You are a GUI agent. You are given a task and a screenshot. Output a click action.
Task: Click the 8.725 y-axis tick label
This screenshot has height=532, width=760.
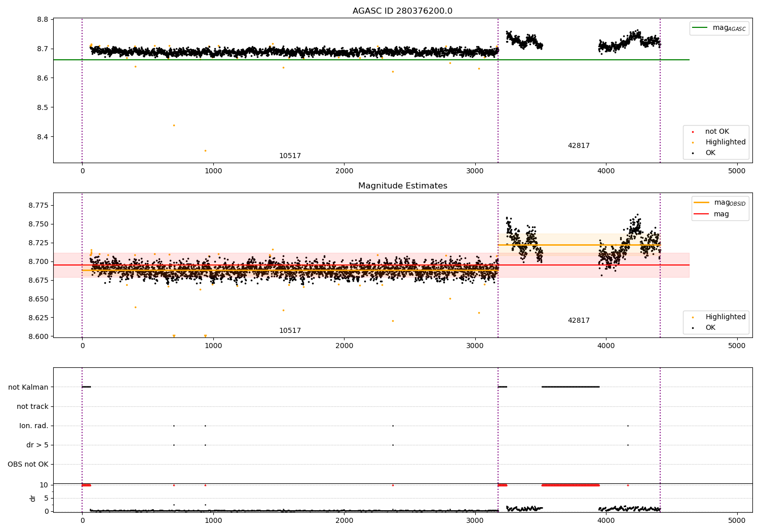tap(39, 243)
